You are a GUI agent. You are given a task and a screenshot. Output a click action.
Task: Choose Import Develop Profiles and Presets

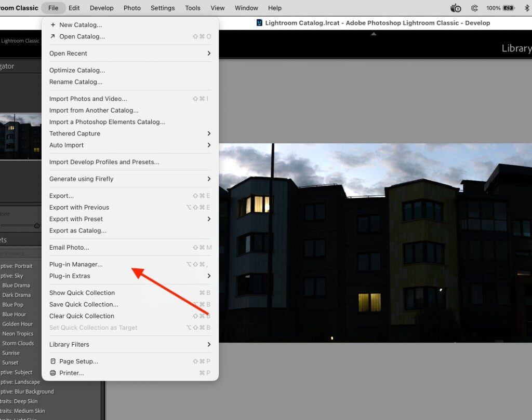click(130, 162)
